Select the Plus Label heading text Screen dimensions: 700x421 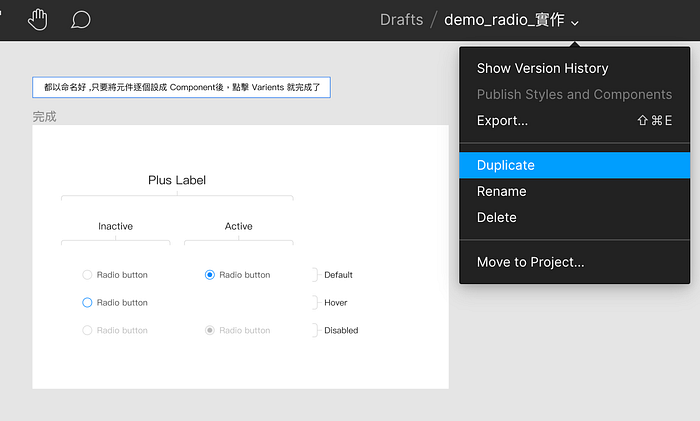177,180
